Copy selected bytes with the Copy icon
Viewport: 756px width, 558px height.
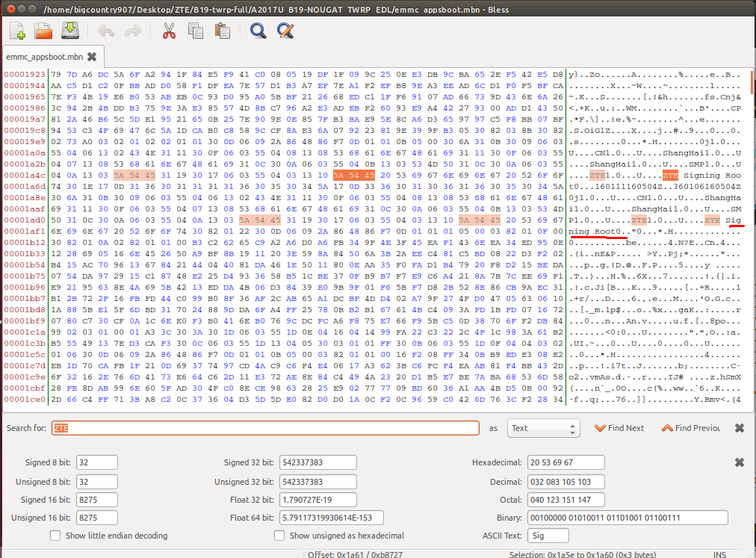point(196,31)
